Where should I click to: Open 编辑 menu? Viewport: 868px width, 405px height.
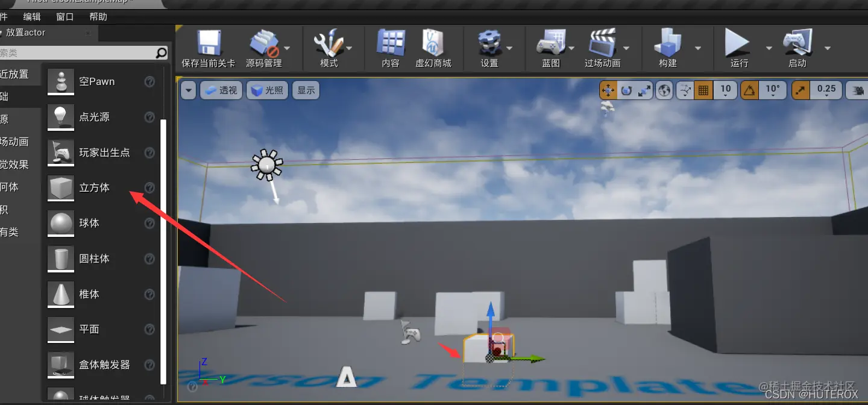[33, 17]
